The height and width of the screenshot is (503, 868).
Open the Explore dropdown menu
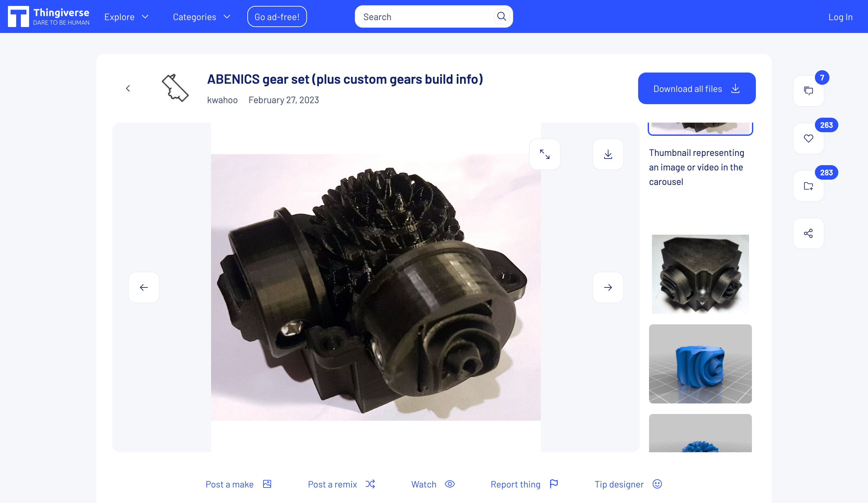[x=126, y=17]
